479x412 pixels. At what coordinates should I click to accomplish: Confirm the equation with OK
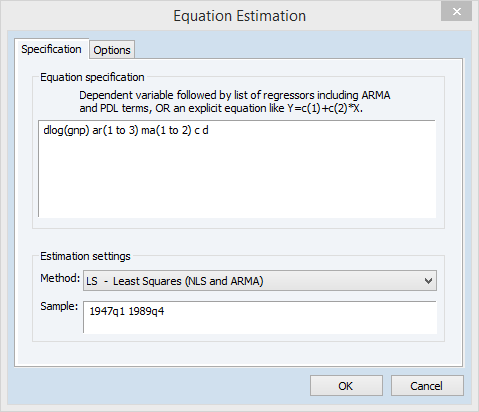coord(346,386)
